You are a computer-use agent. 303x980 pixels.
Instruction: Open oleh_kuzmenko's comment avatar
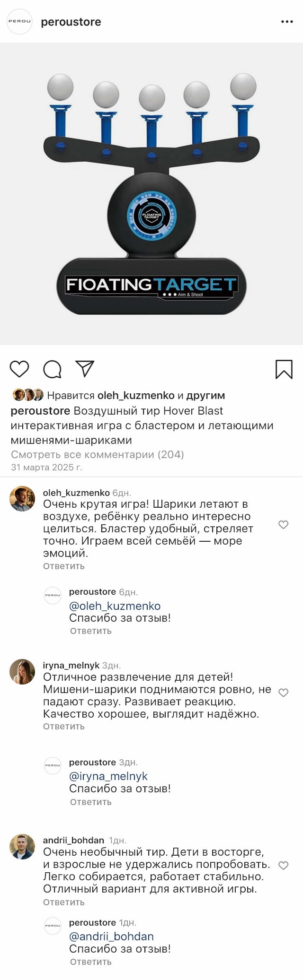coord(22,499)
